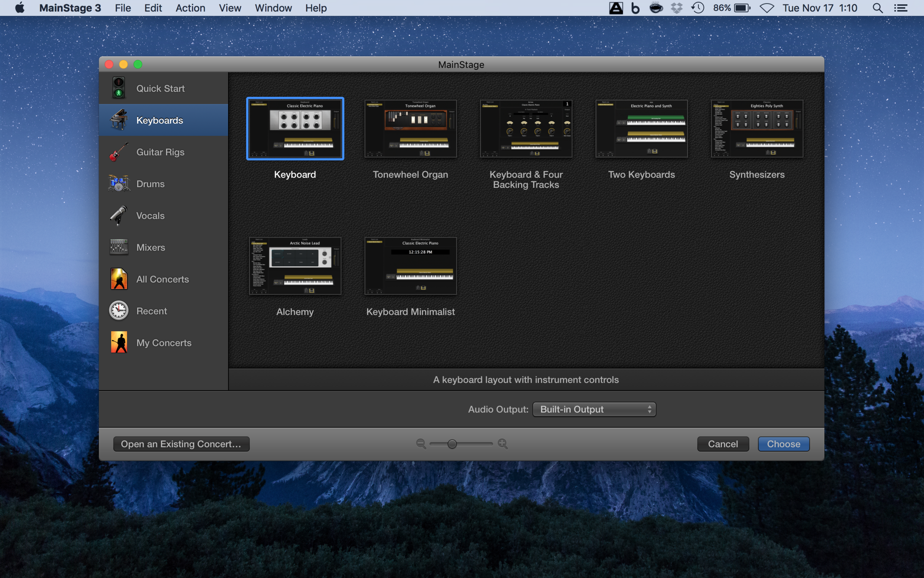Select the Guitar Rigs sidebar label
Viewport: 924px width, 578px height.
pos(160,152)
